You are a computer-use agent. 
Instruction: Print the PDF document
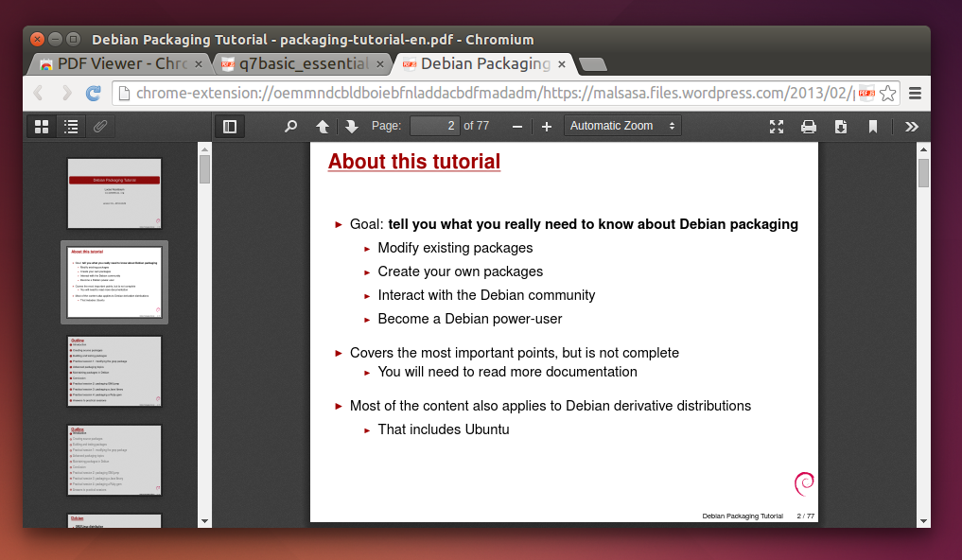(809, 125)
